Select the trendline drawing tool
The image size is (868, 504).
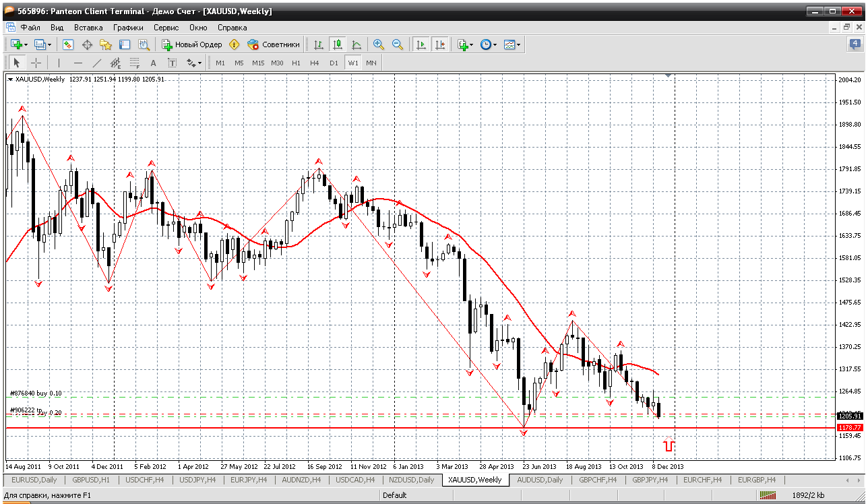97,63
